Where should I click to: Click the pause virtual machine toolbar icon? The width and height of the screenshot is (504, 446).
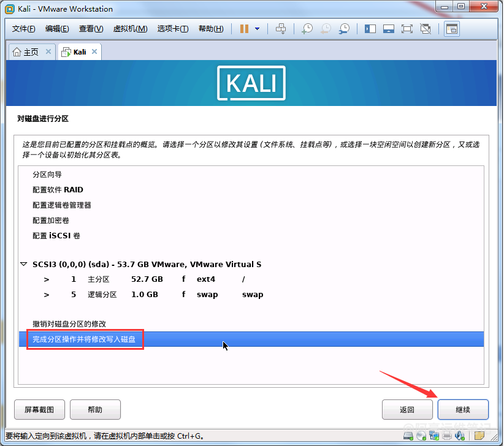244,29
